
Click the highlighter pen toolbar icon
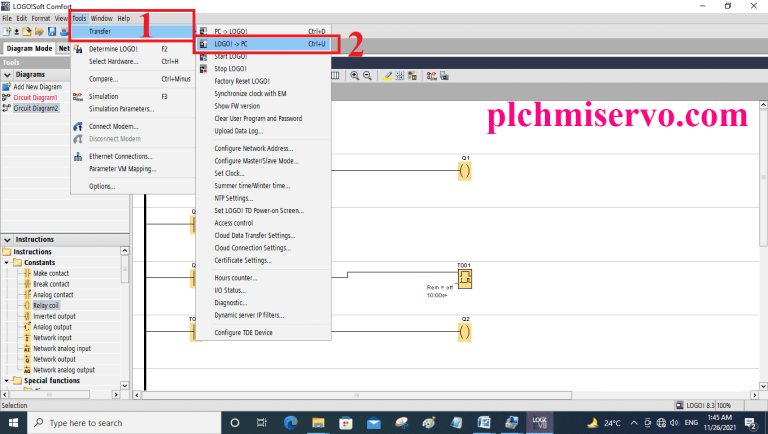387,76
